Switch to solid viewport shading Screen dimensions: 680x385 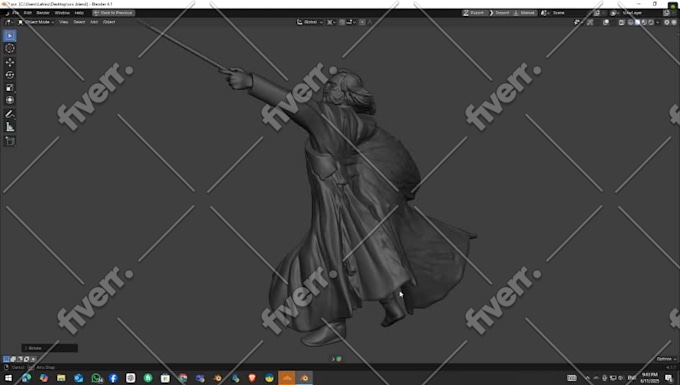click(638, 22)
